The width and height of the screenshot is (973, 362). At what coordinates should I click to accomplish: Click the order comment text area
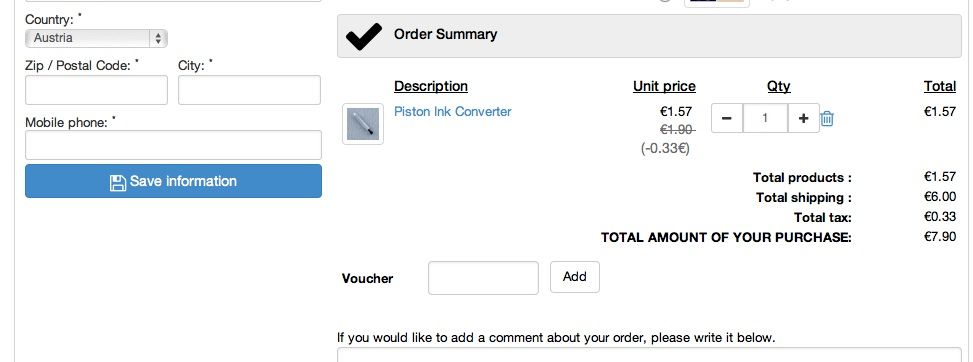point(649,355)
